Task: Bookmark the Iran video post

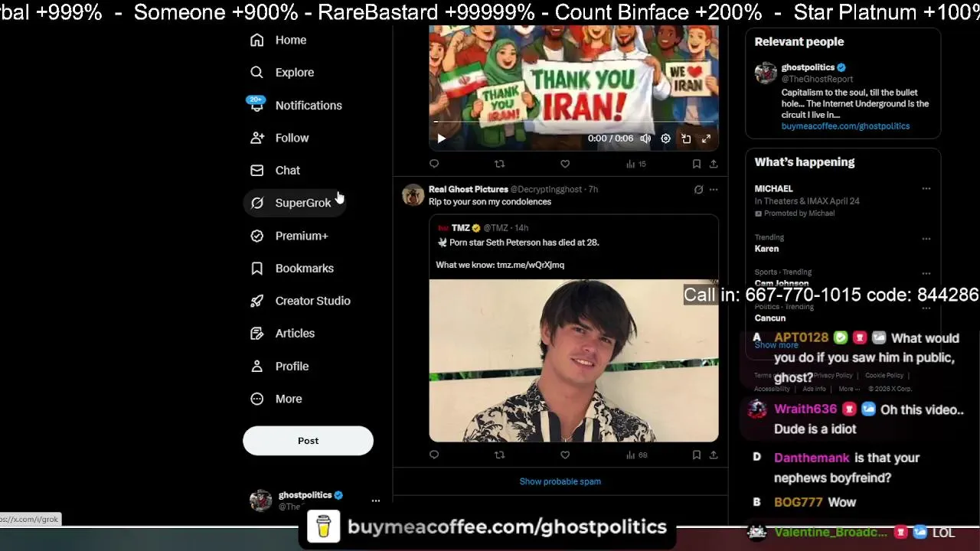Action: pos(696,164)
